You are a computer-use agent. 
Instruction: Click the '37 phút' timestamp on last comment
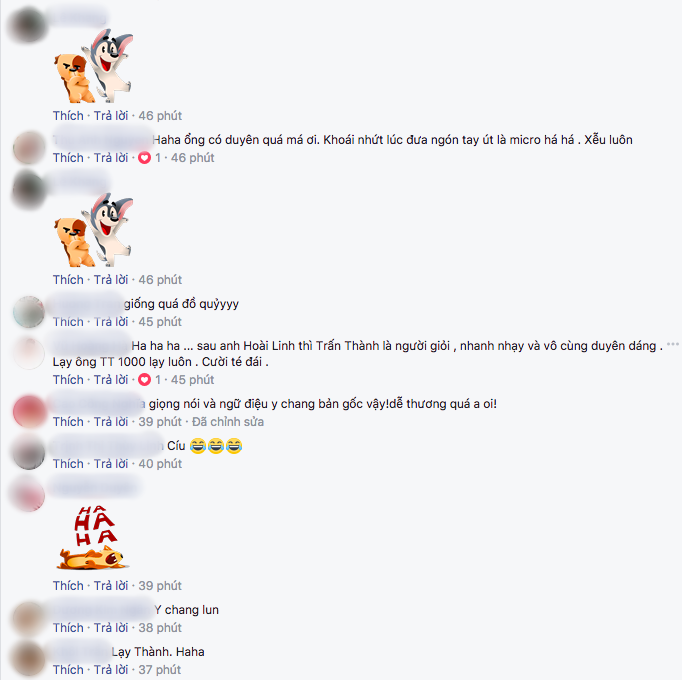[160, 670]
